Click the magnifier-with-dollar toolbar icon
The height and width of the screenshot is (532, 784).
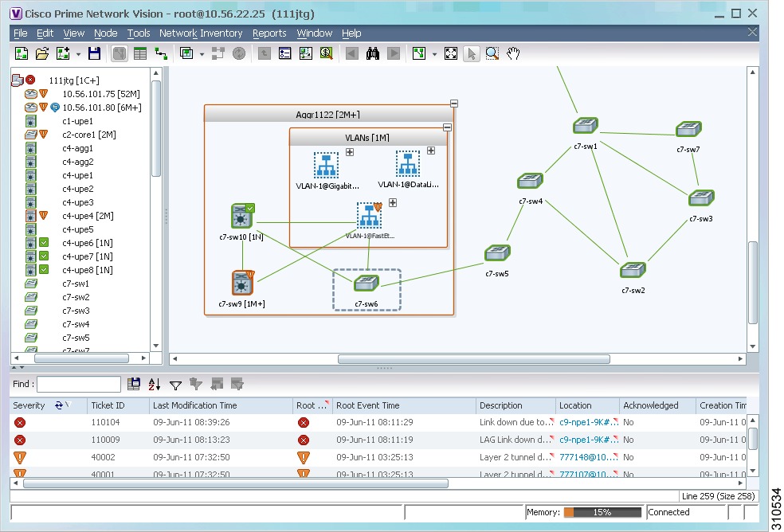pos(327,53)
